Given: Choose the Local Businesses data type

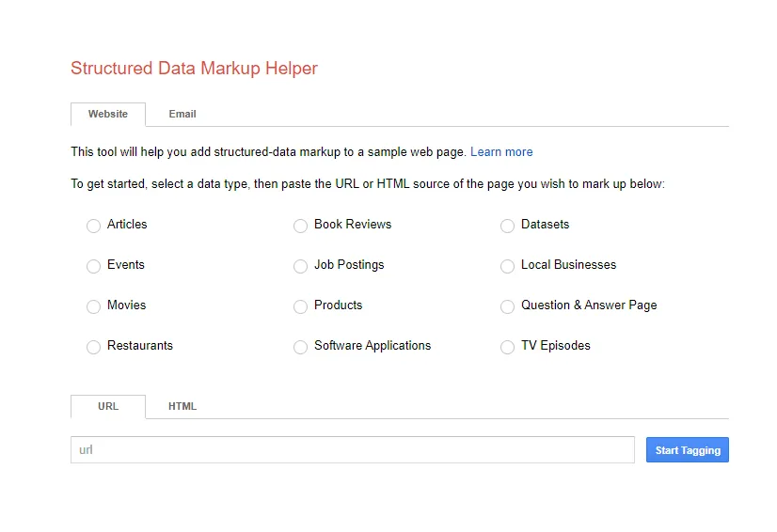Looking at the screenshot, I should click(x=507, y=267).
